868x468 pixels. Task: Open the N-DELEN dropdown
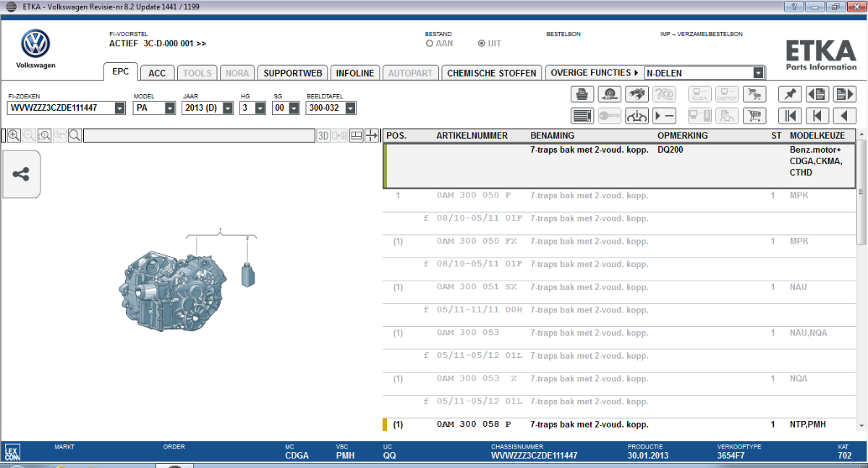coord(758,72)
